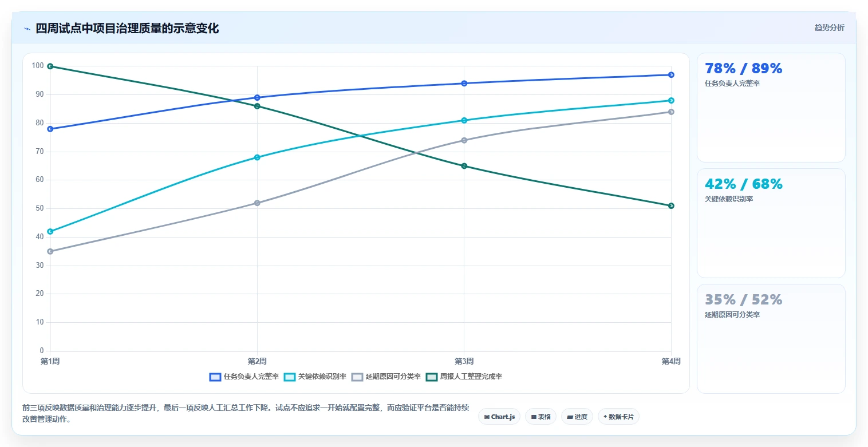Toggle the 延期原因可分类率 legend item

(x=386, y=377)
